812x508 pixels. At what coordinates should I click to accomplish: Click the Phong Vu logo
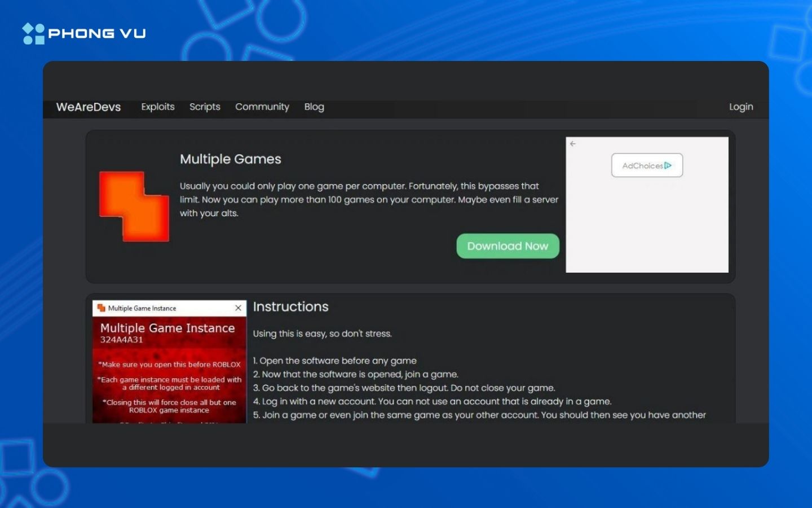coord(83,33)
